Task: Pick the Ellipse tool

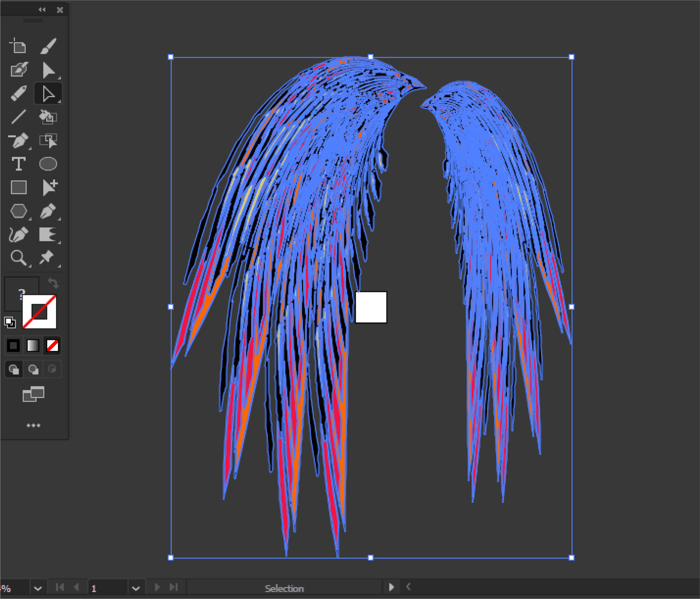Action: pos(48,164)
